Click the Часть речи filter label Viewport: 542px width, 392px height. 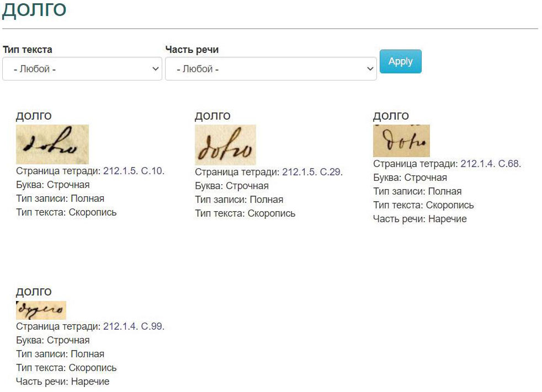tap(192, 50)
